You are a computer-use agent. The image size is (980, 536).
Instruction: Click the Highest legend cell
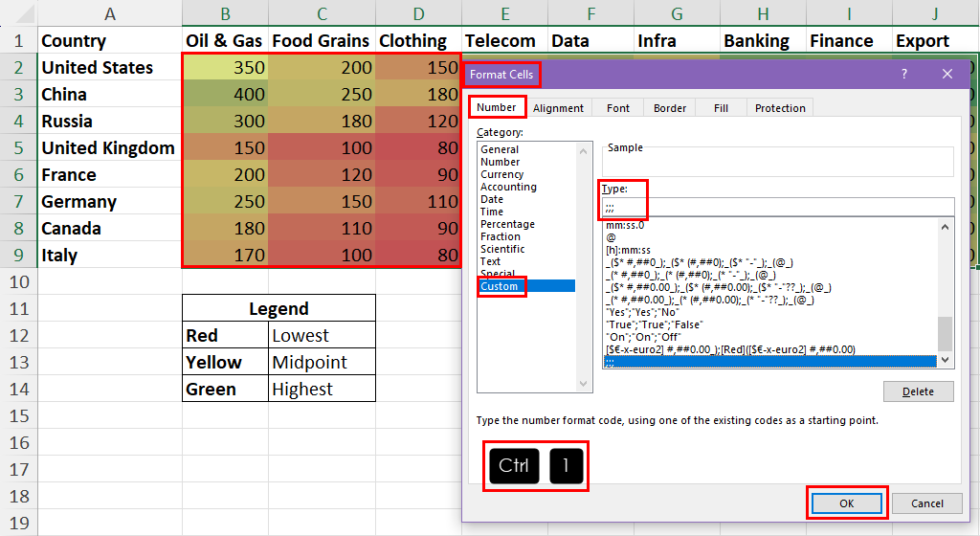coord(322,389)
